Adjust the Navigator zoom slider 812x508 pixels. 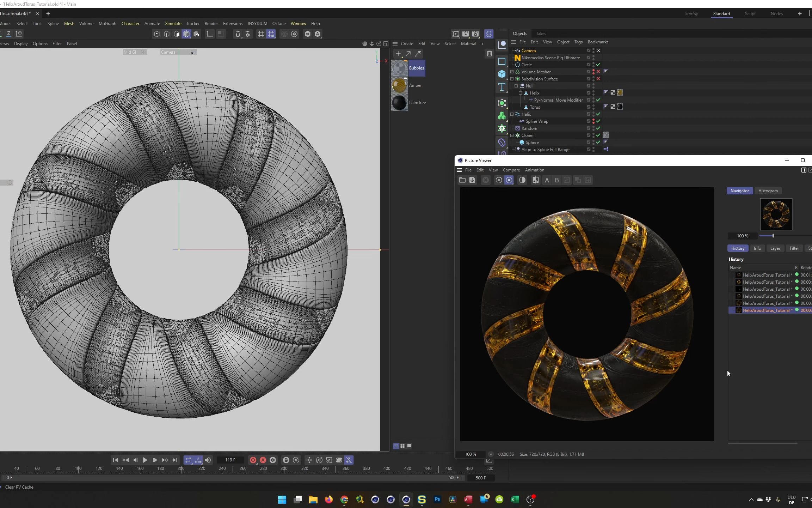tap(773, 236)
